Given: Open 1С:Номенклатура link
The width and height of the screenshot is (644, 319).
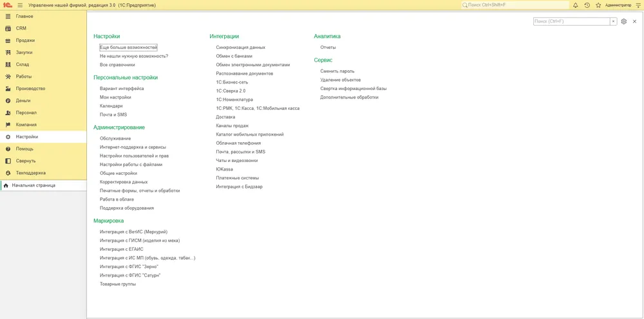Looking at the screenshot, I should tap(234, 100).
